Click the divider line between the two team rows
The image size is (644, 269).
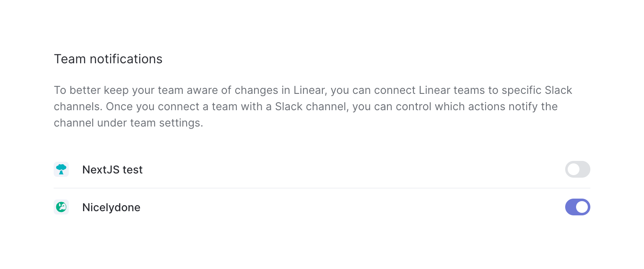coord(322,188)
